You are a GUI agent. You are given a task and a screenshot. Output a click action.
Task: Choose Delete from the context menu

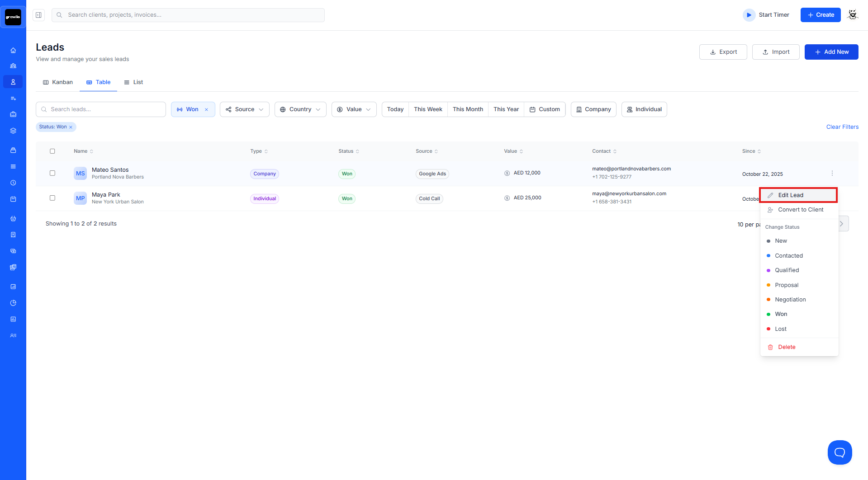coord(799,347)
